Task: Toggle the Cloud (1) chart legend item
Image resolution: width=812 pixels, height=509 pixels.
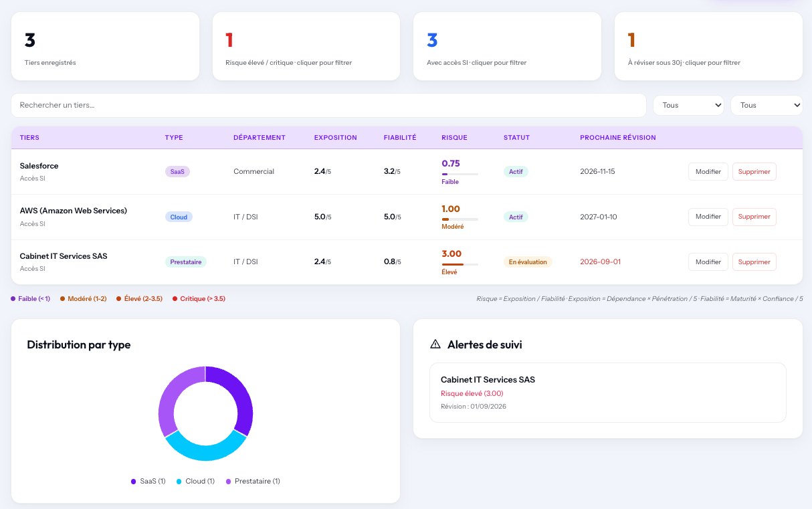Action: click(195, 482)
